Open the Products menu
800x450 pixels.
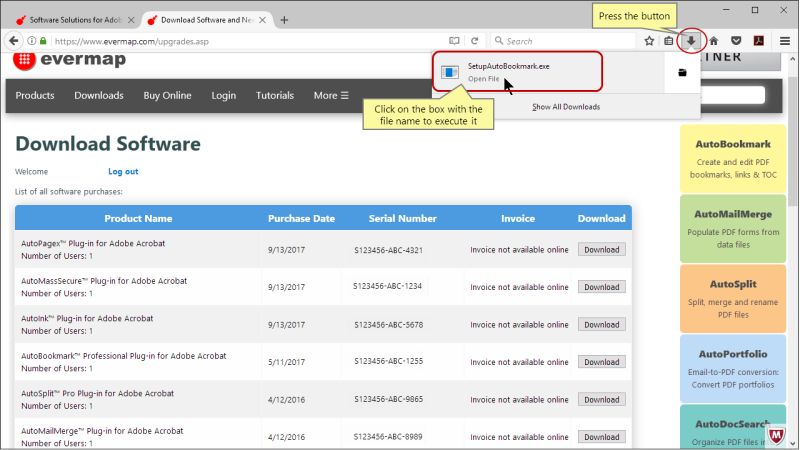35,95
